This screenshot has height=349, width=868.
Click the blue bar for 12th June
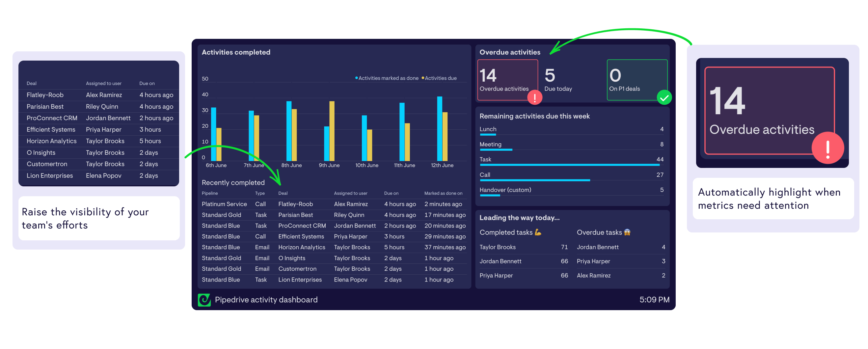[439, 129]
